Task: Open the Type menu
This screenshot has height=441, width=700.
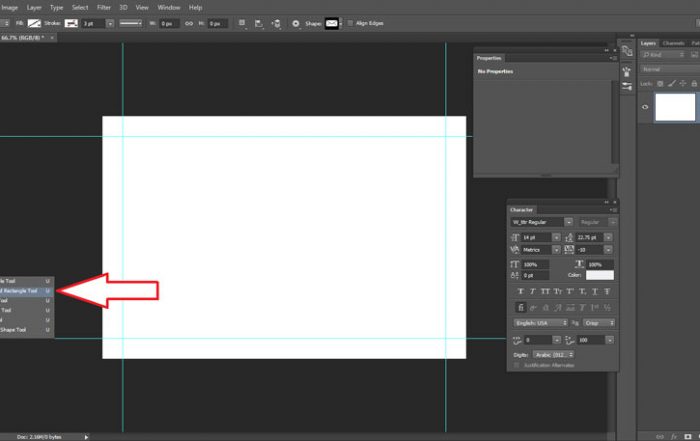Action: [56, 8]
